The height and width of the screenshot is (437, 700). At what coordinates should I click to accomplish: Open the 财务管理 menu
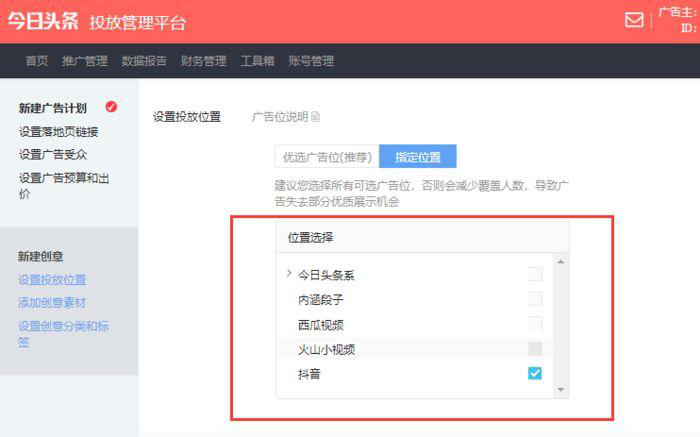pos(203,61)
